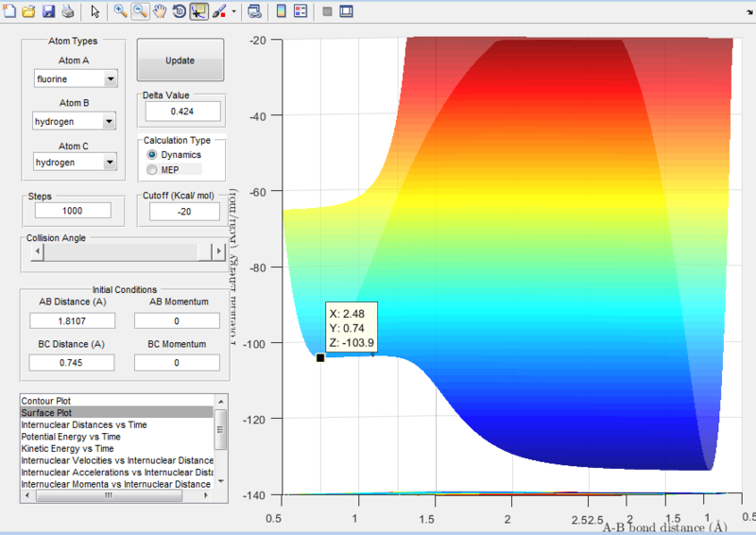Image resolution: width=756 pixels, height=535 pixels.
Task: Save the figure using the floppy disk icon
Action: [47, 12]
